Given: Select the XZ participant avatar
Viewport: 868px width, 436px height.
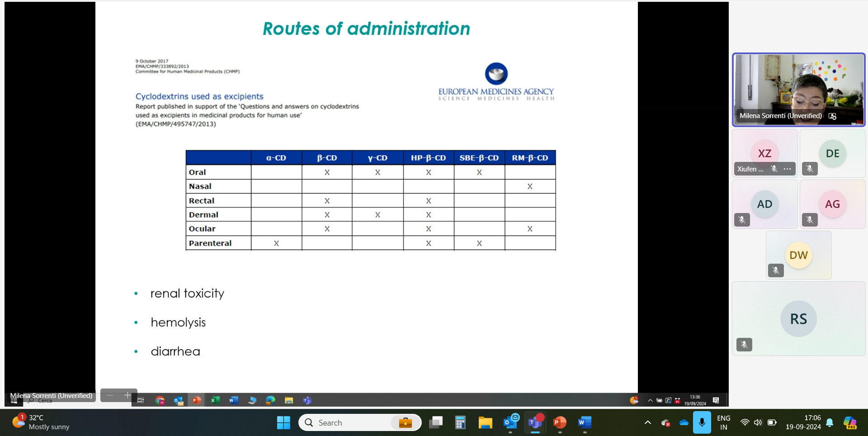Looking at the screenshot, I should pos(764,153).
